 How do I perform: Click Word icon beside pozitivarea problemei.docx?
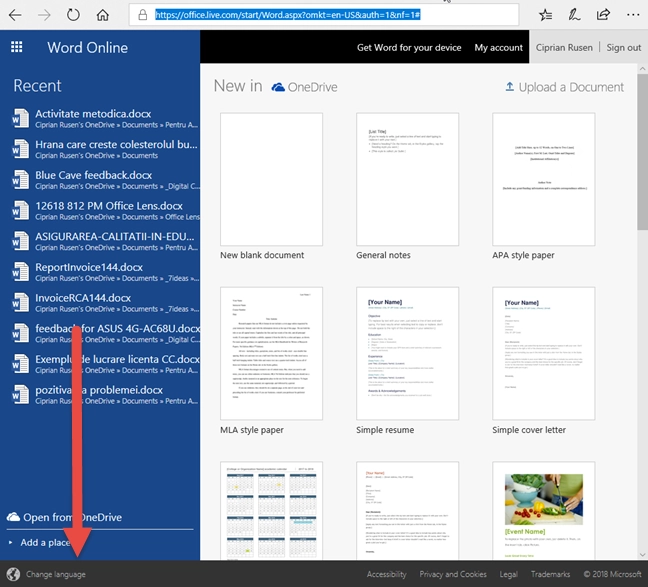pyautogui.click(x=20, y=394)
